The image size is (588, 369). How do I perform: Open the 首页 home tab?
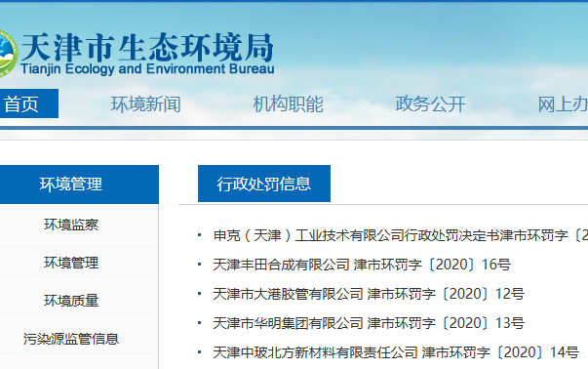(x=28, y=103)
